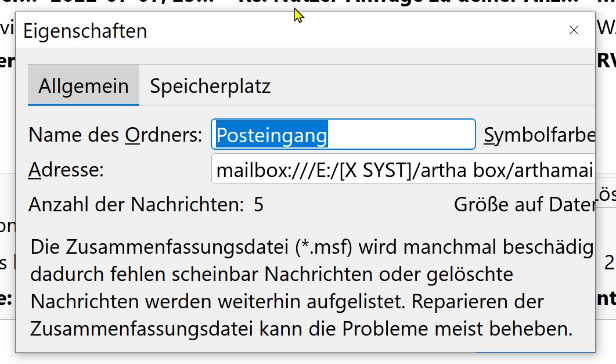Click the message count value 5
The width and height of the screenshot is (616, 364).
click(x=258, y=204)
